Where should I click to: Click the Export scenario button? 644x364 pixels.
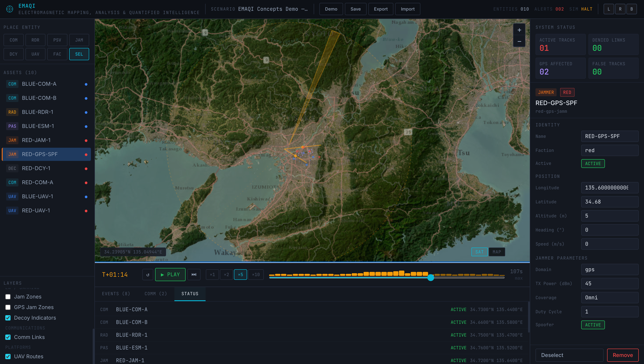tap(380, 9)
